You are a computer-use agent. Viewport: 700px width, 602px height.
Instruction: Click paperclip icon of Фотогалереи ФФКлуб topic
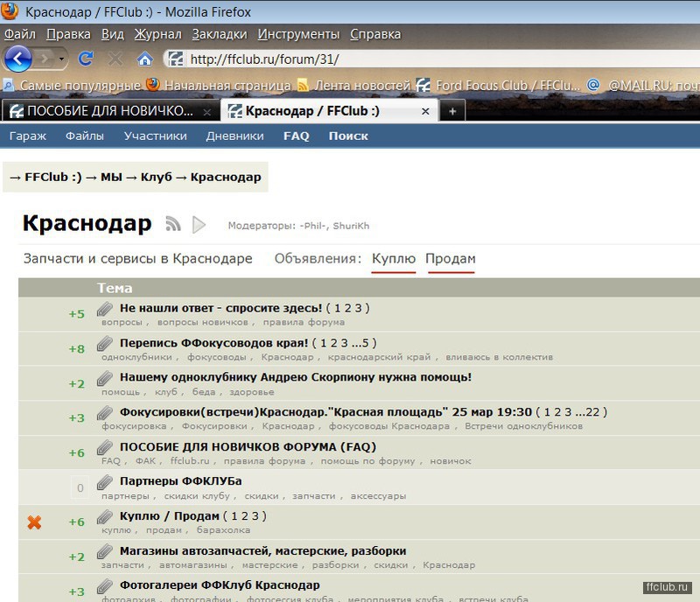(x=104, y=585)
